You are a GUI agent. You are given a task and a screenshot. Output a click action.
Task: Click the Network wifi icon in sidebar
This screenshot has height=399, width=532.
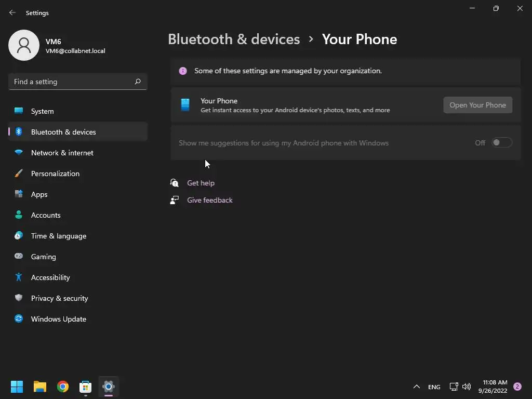(19, 152)
